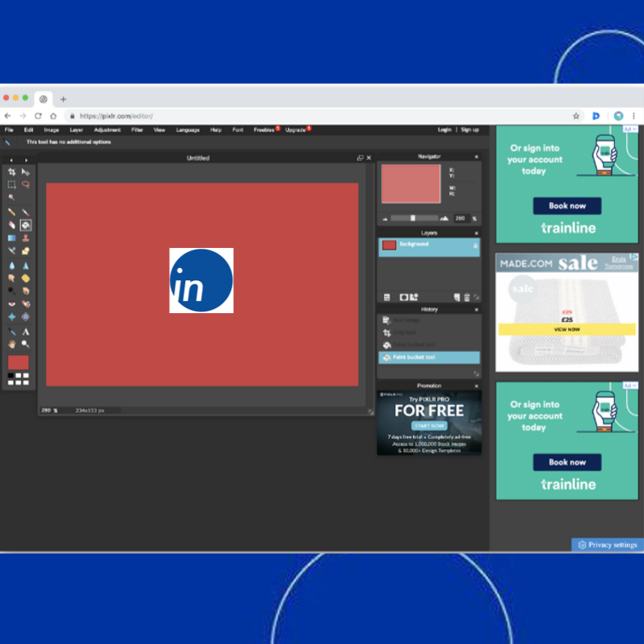Select the Gradient tool
The width and height of the screenshot is (644, 644).
click(12, 237)
